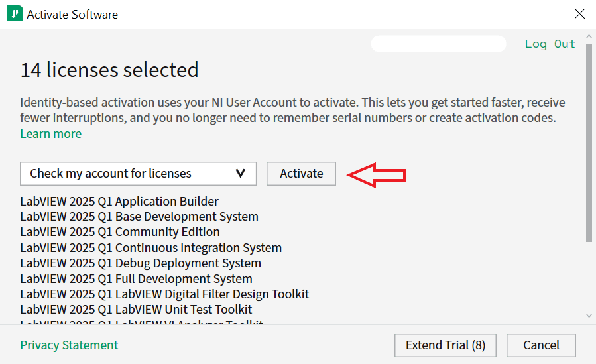Open the Privacy Statement link
This screenshot has height=364, width=596.
[69, 345]
